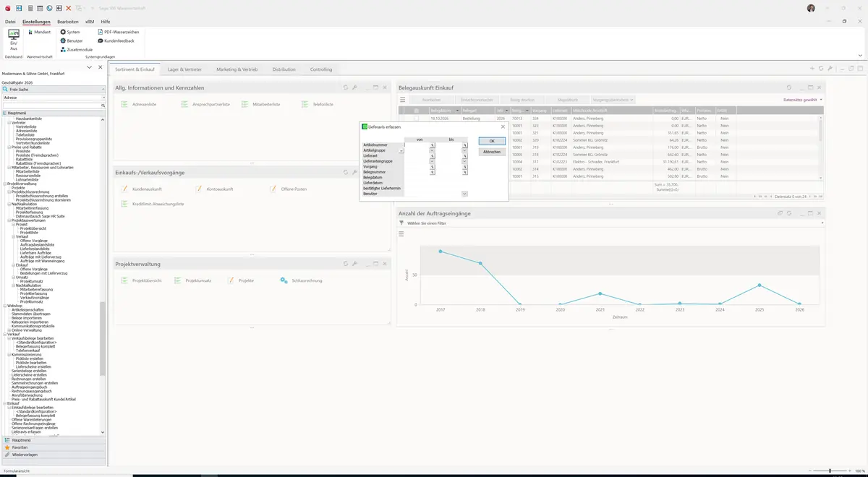Expand the Freie Suche dropdown
The image size is (868, 477).
(x=103, y=89)
